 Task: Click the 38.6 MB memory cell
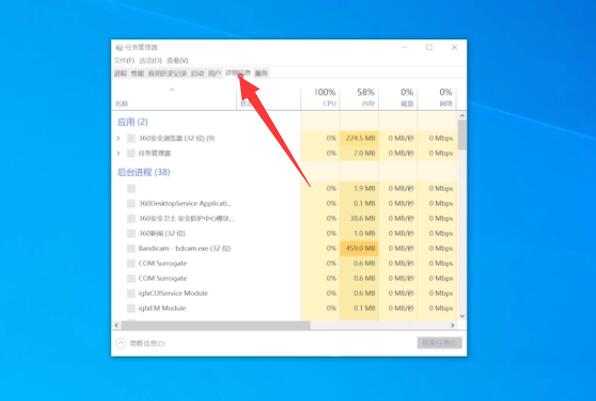pyautogui.click(x=359, y=218)
